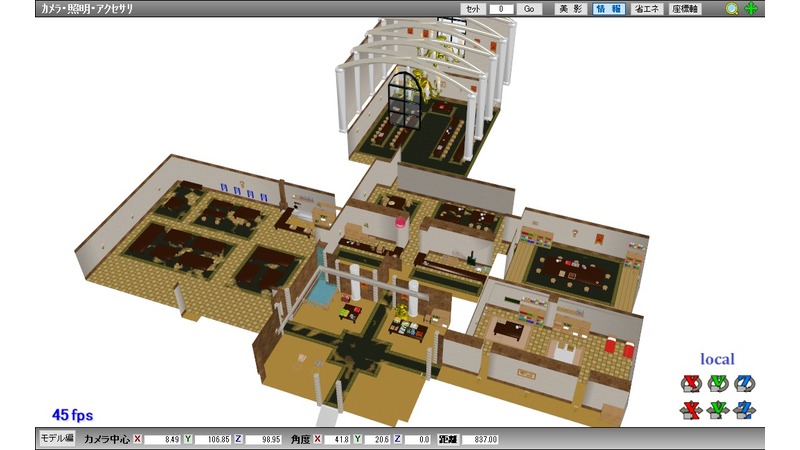The width and height of the screenshot is (800, 450).
Task: Click the green four-arrow move view icon
Action: [751, 9]
